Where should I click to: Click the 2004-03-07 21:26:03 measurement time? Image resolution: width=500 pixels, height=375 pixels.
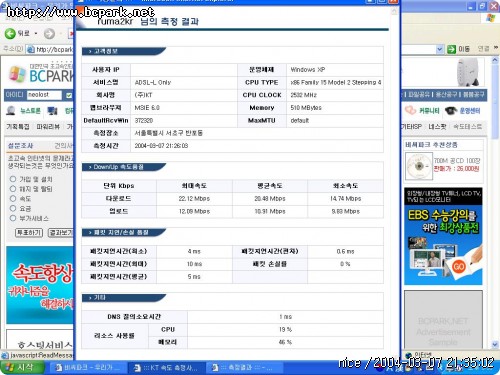161,146
